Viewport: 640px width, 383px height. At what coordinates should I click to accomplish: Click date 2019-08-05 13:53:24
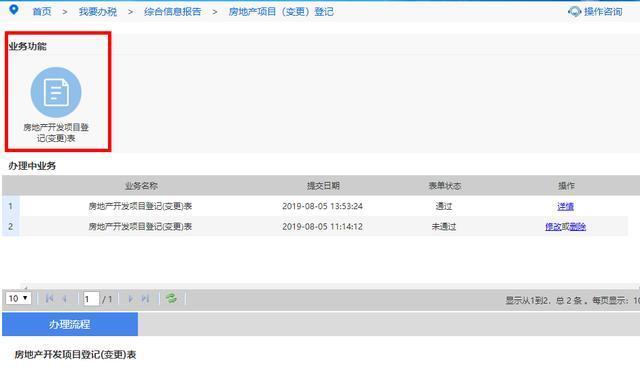tap(322, 206)
